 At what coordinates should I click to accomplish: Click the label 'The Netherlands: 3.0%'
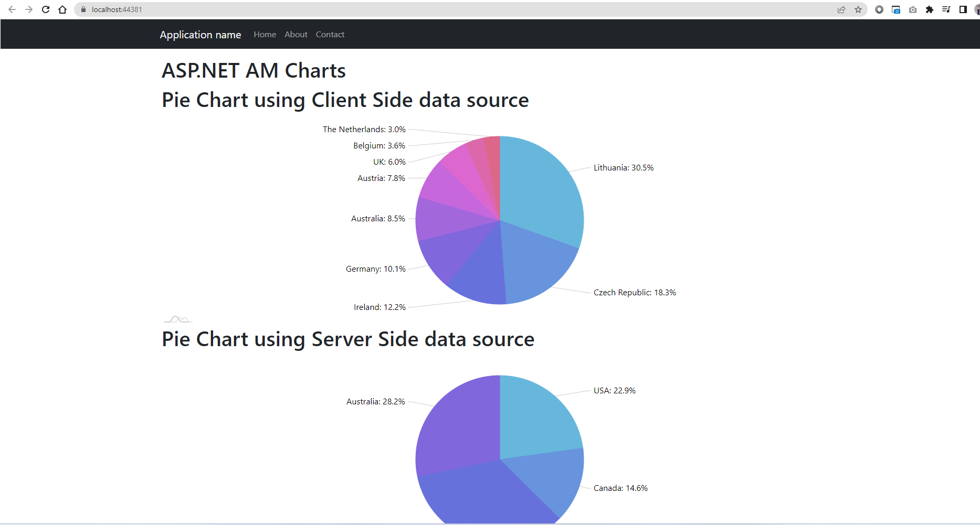tap(364, 130)
